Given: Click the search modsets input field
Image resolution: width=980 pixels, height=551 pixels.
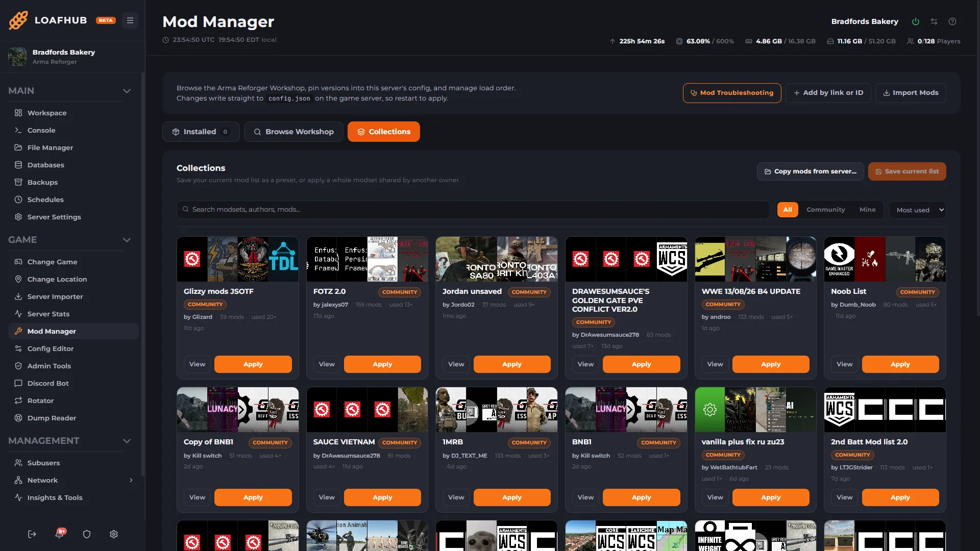Looking at the screenshot, I should tap(473, 210).
